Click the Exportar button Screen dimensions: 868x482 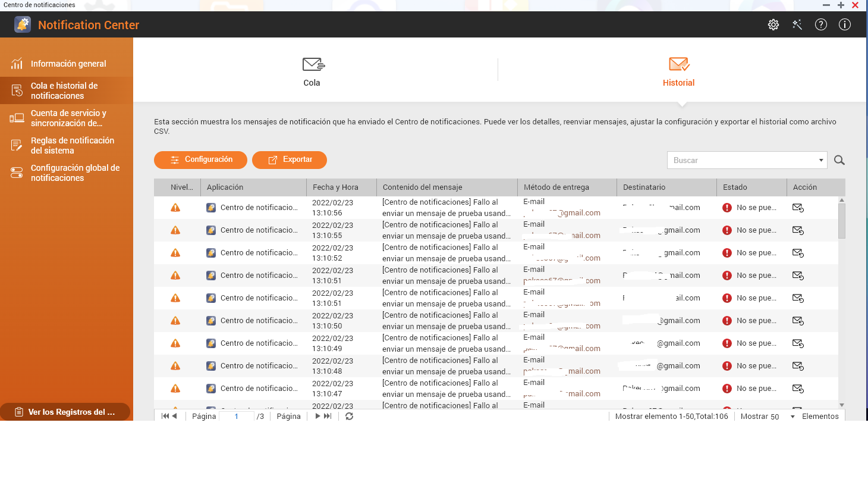point(290,159)
